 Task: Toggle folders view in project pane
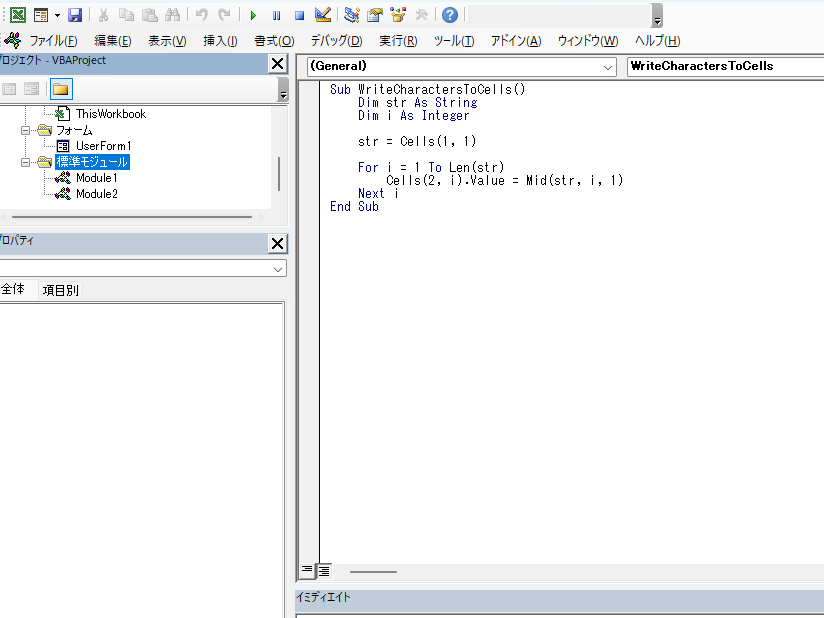point(61,89)
